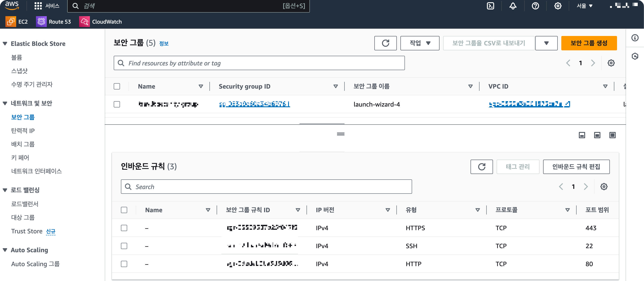Open AWS CloudShell terminal icon
Viewport: 644px width, 281px height.
click(x=490, y=6)
